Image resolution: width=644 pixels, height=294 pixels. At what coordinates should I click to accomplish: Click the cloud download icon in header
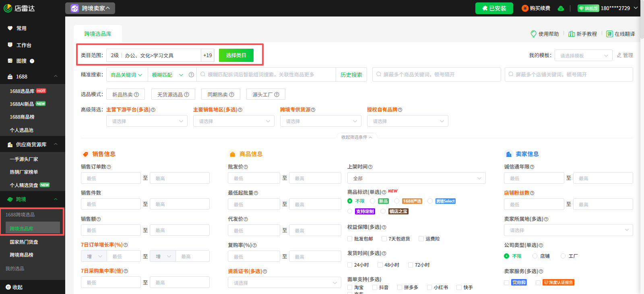[561, 8]
